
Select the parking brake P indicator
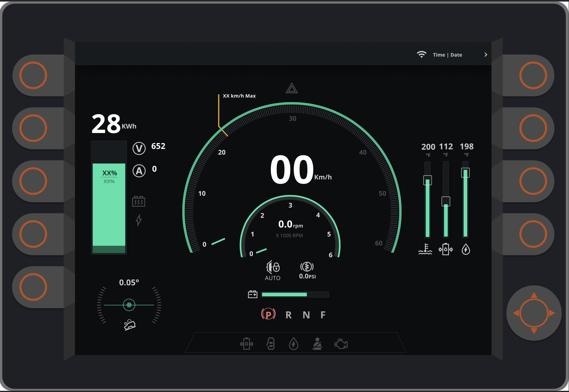coord(268,314)
